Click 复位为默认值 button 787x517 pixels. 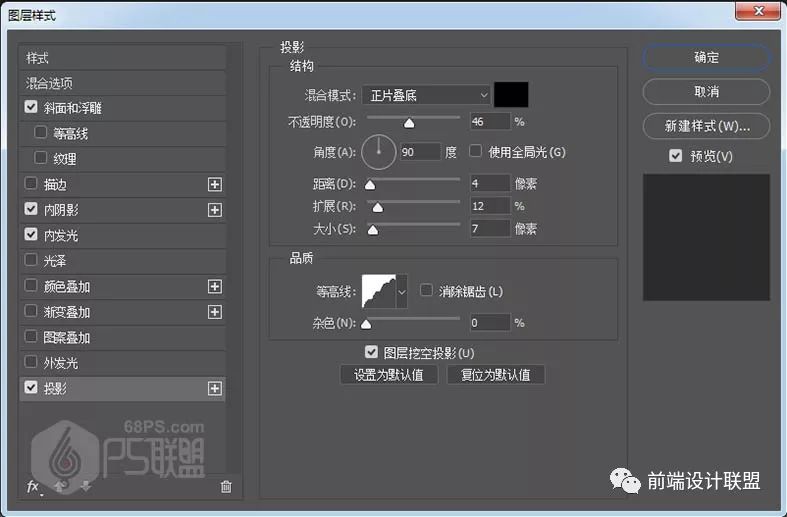coord(496,375)
